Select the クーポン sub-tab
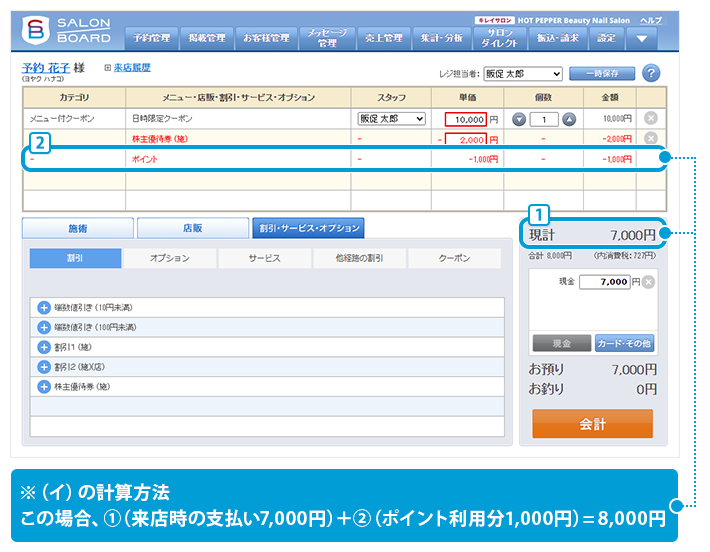The height and width of the screenshot is (552, 710). [453, 258]
